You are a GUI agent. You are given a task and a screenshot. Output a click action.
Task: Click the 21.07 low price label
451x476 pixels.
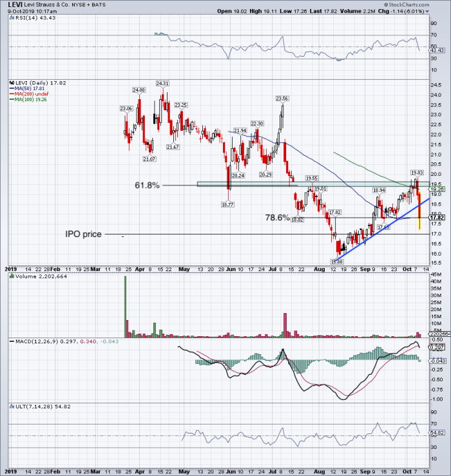[149, 158]
